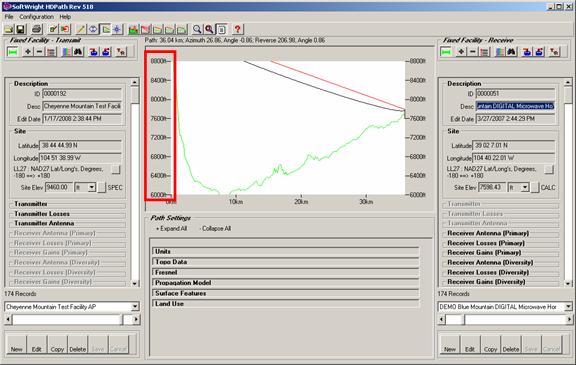
Task: Click the binoculars icon in Receive panel
Action: [512, 52]
